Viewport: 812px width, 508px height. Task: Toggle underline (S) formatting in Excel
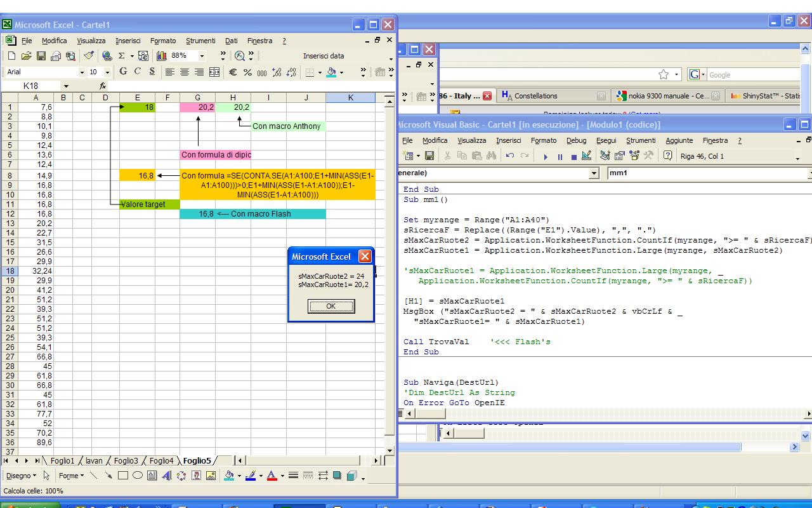(x=152, y=72)
